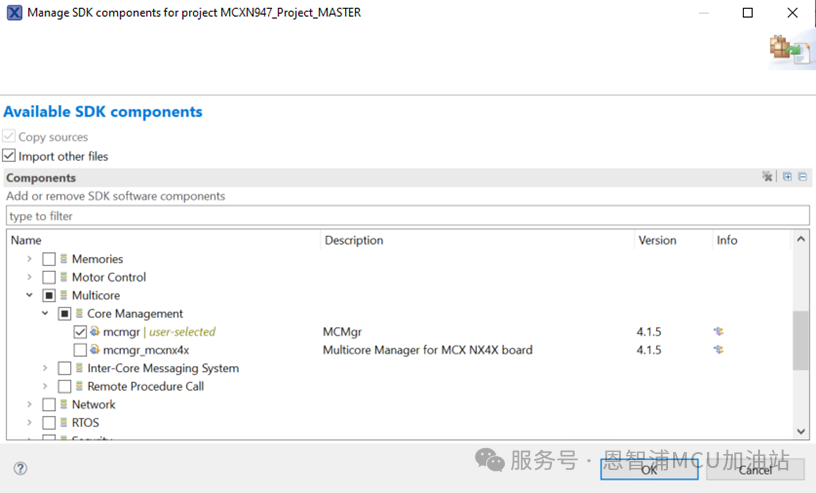
Task: Click the type to filter input field
Action: pyautogui.click(x=407, y=216)
